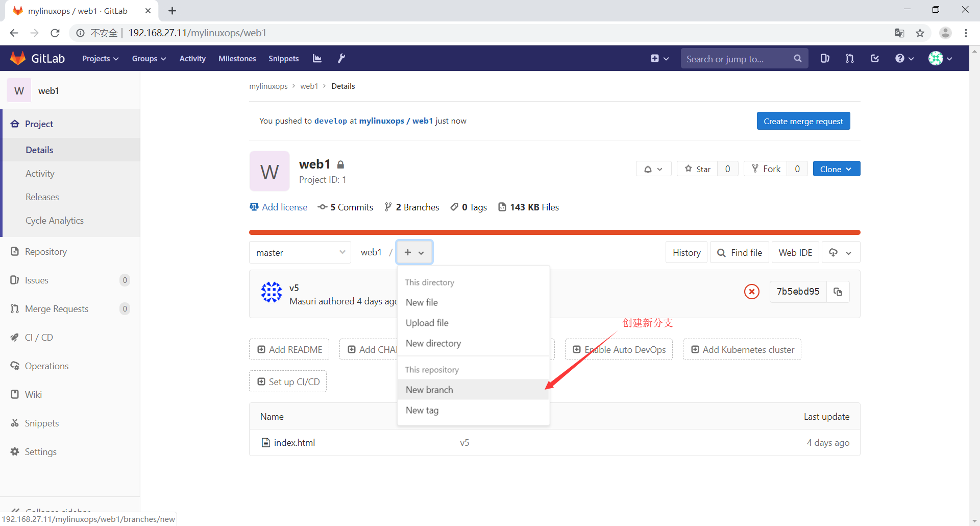Open the 143 KB Files link
This screenshot has width=980, height=526.
point(529,207)
